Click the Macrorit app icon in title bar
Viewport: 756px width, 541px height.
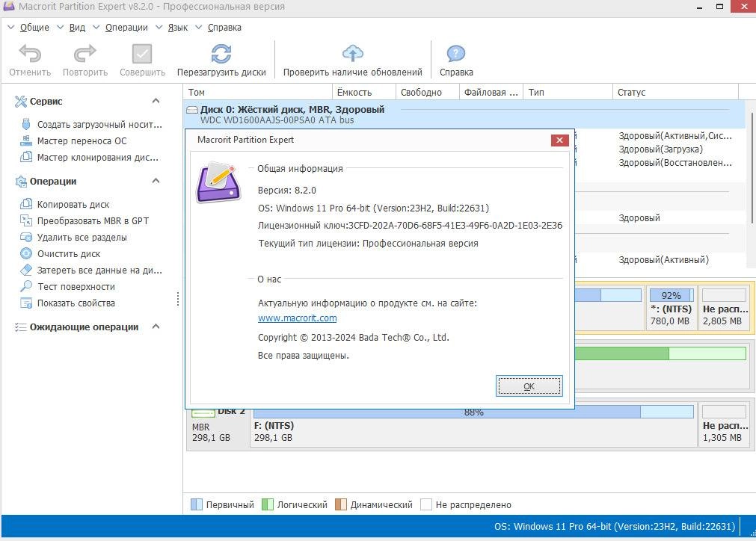pos(9,6)
